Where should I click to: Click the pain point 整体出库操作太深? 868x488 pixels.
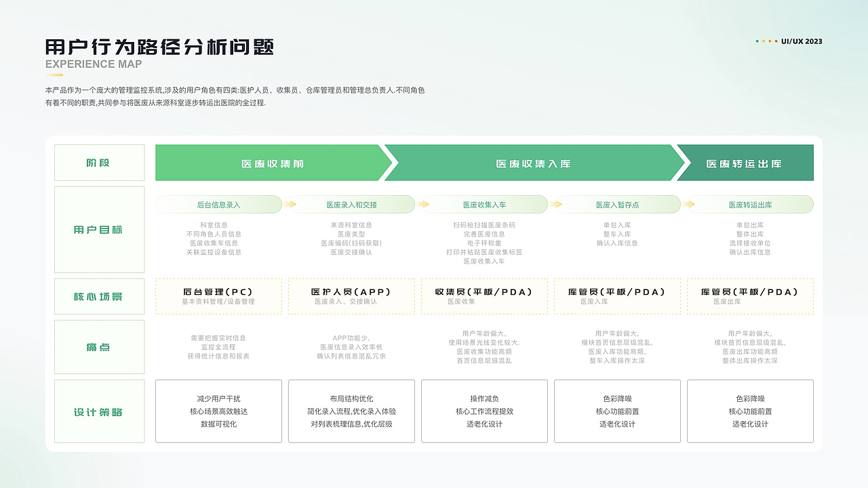click(x=750, y=361)
